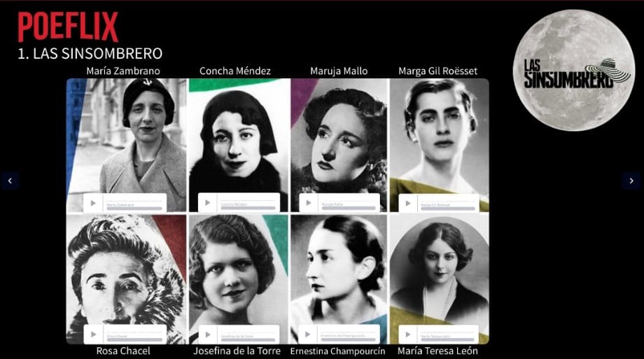Screen dimensions: 644x359
Task: Play the Concha Méndez audio clip
Action: 207,202
